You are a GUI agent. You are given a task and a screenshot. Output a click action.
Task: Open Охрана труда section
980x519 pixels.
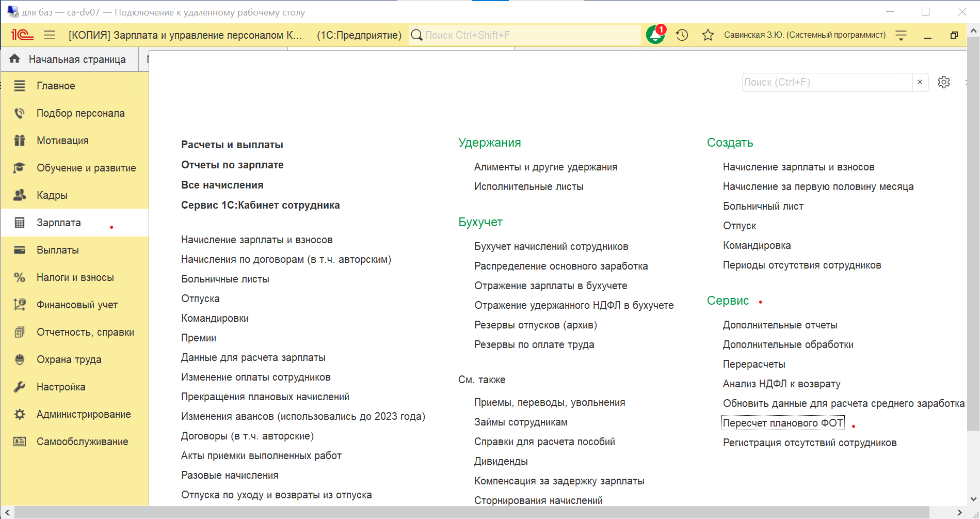tap(69, 359)
